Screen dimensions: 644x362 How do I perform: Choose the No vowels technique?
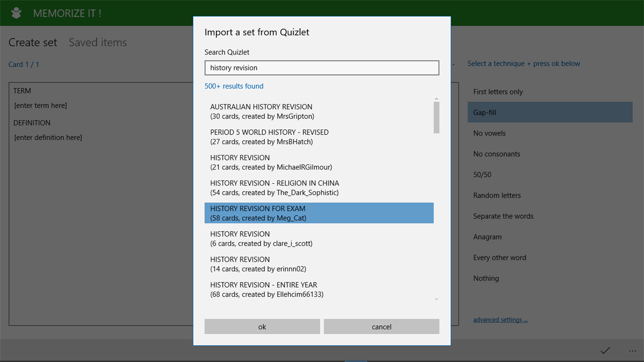(550, 133)
